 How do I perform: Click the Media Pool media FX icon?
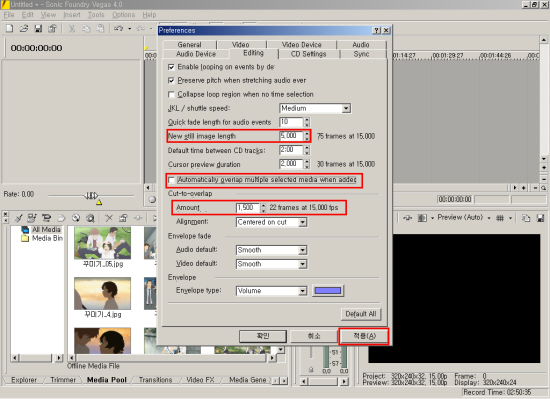138,218
